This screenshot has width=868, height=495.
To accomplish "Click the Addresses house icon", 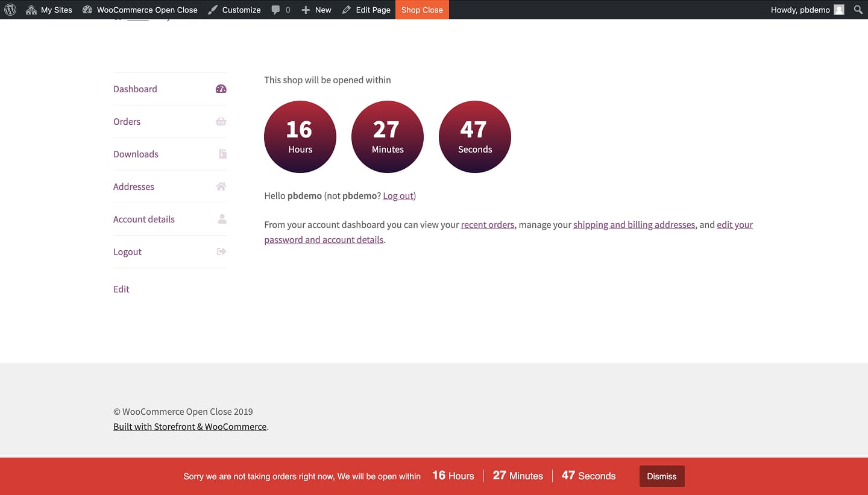I will pos(221,186).
